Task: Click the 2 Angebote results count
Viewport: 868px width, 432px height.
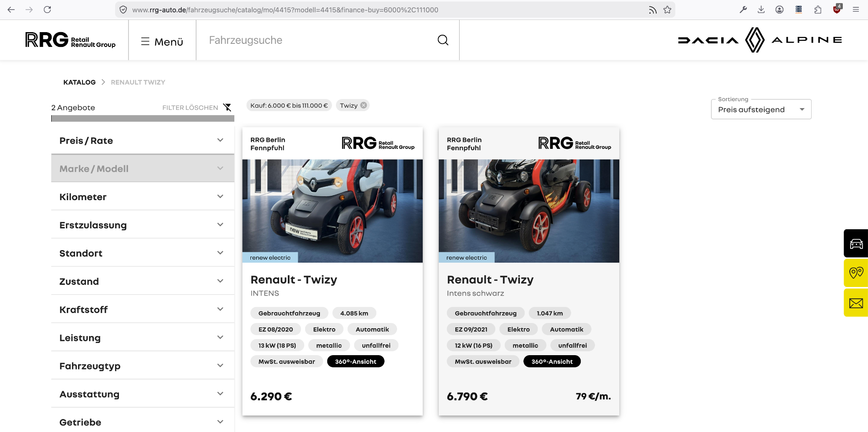Action: [x=73, y=107]
